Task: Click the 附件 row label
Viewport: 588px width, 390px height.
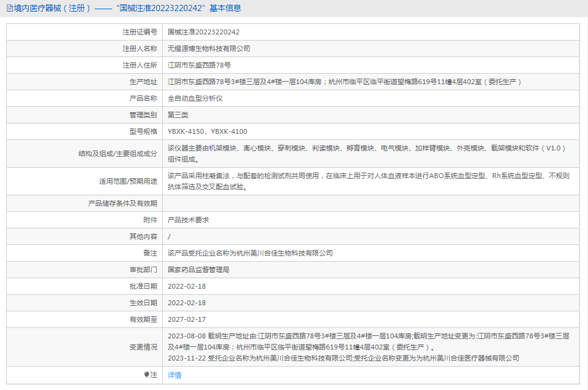Action: click(x=151, y=220)
